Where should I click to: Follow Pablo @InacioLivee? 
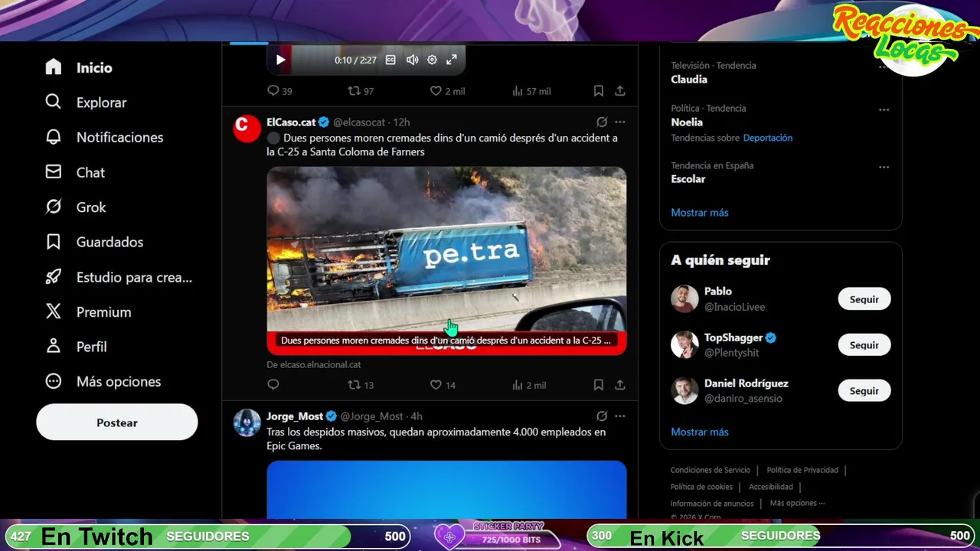point(864,299)
